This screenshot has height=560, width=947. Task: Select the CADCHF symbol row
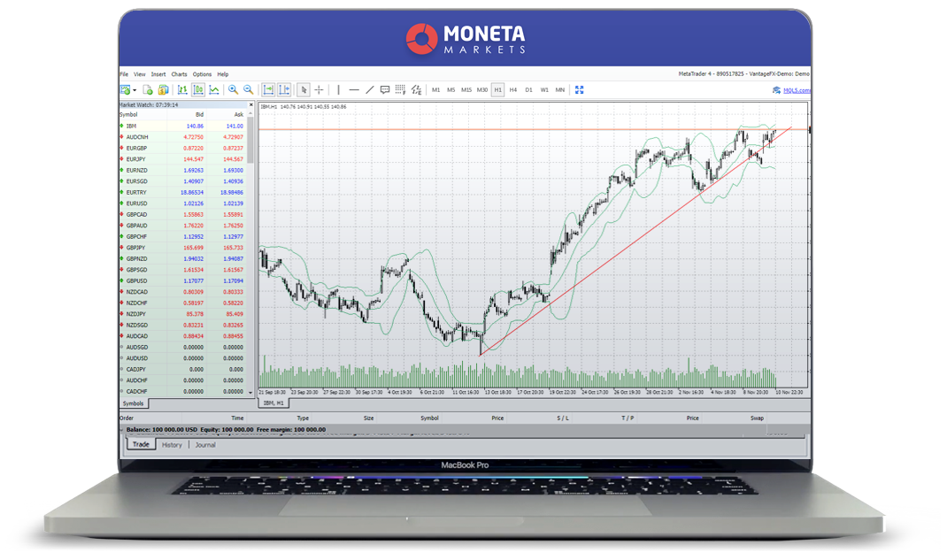(x=182, y=392)
